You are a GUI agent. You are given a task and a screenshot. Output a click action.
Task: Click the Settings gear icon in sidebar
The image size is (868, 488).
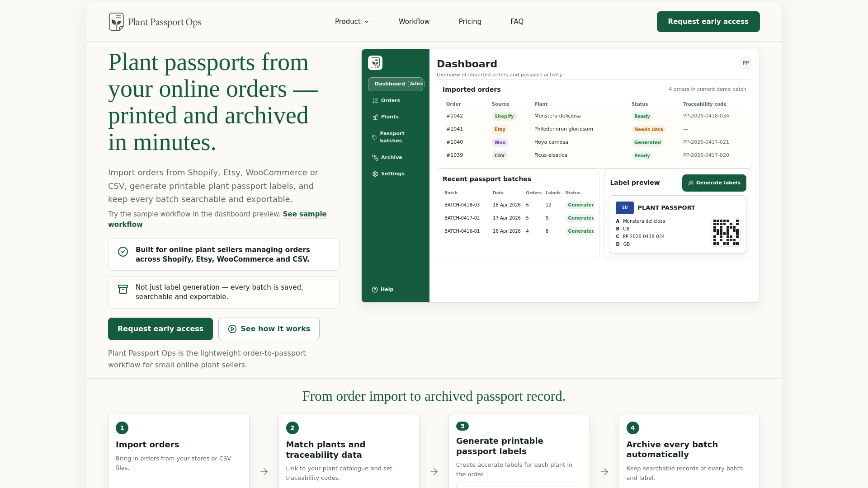[375, 174]
